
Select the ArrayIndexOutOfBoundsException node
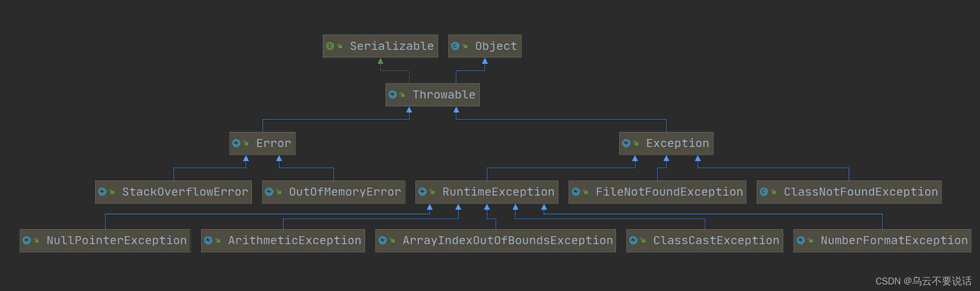[x=496, y=240]
